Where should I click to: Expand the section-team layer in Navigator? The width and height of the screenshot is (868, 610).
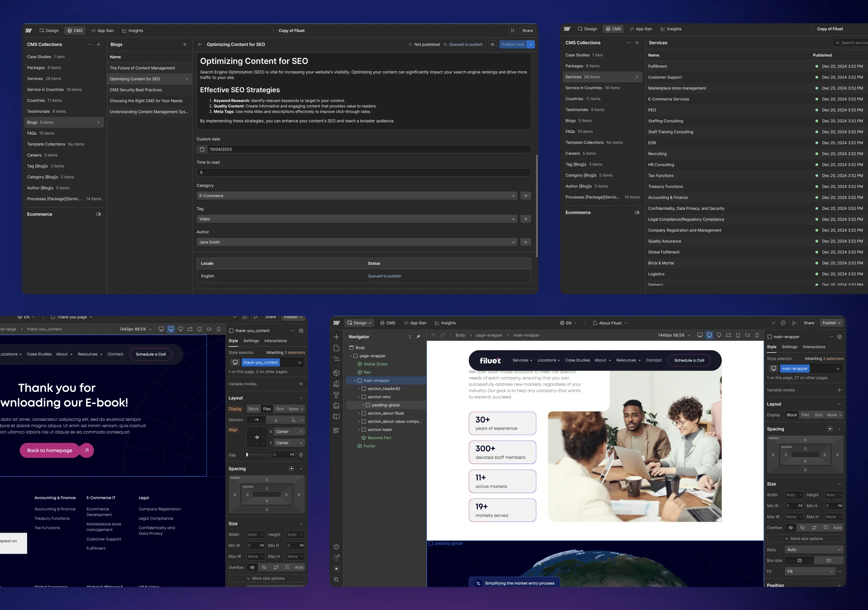tap(359, 429)
